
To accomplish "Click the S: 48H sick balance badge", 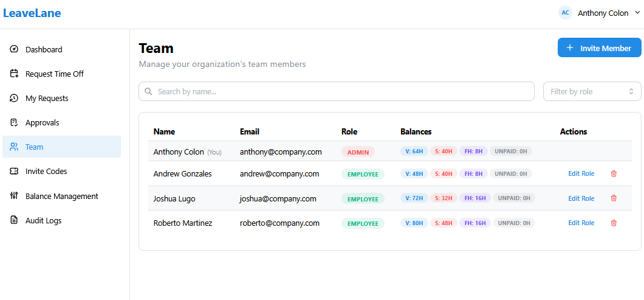I will click(444, 223).
